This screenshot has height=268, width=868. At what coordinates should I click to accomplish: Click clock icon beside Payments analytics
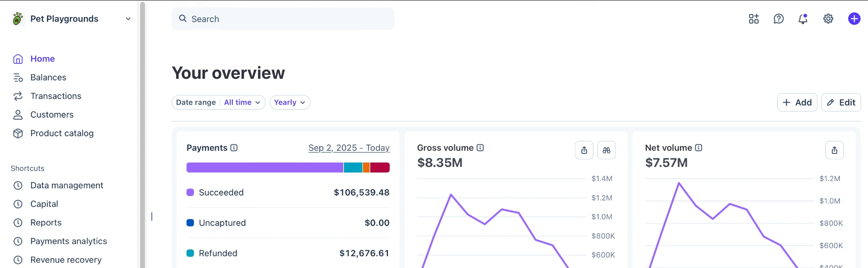point(18,241)
